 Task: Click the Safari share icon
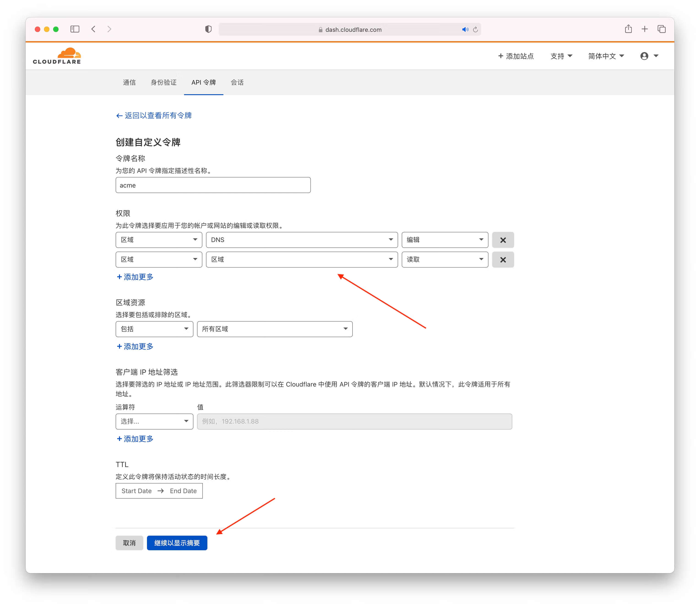click(x=628, y=29)
